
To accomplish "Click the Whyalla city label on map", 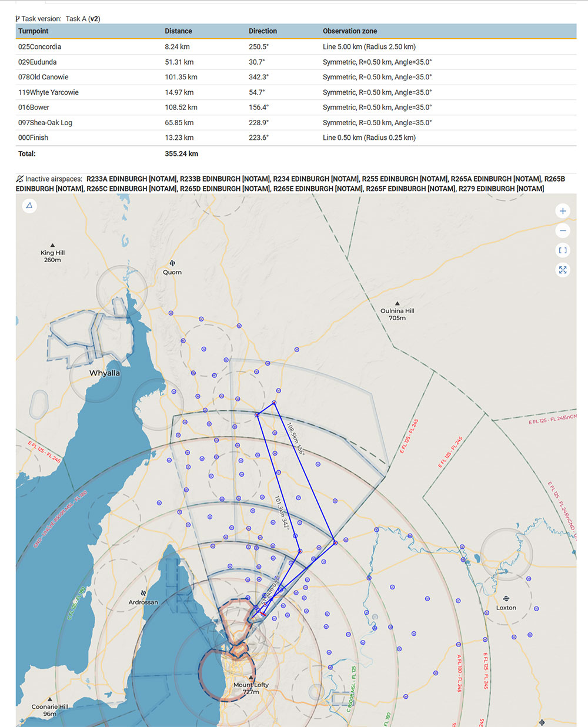I will click(x=105, y=373).
